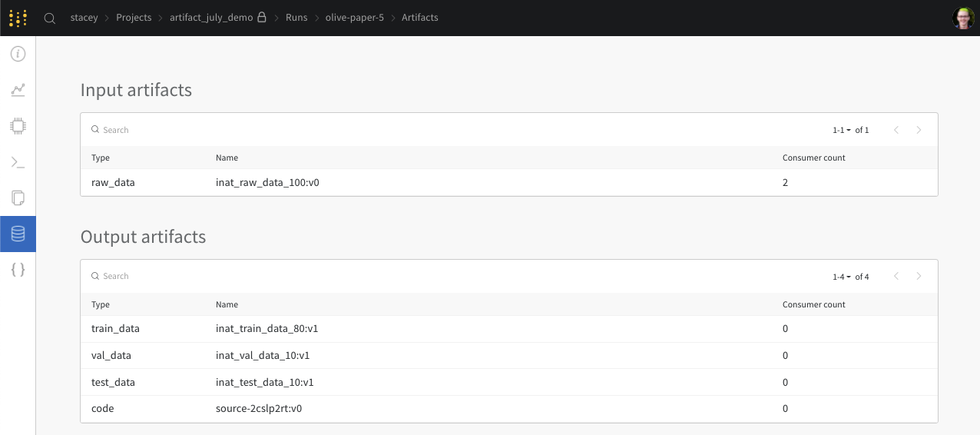Expand the 1-4 pagination dropdown for outputs

pos(843,277)
